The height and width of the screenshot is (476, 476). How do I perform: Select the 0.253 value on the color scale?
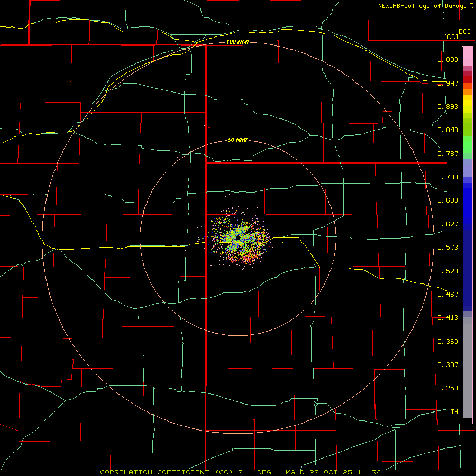(x=448, y=388)
